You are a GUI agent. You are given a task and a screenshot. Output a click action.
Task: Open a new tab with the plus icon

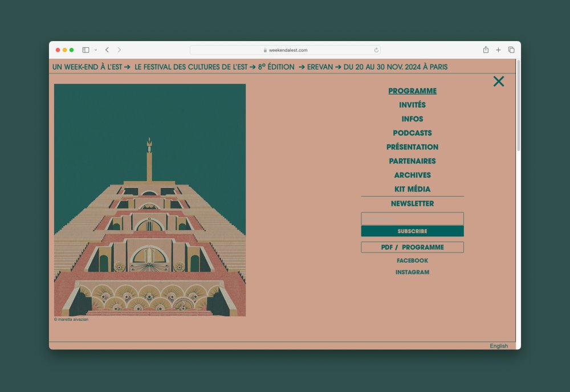tap(498, 50)
